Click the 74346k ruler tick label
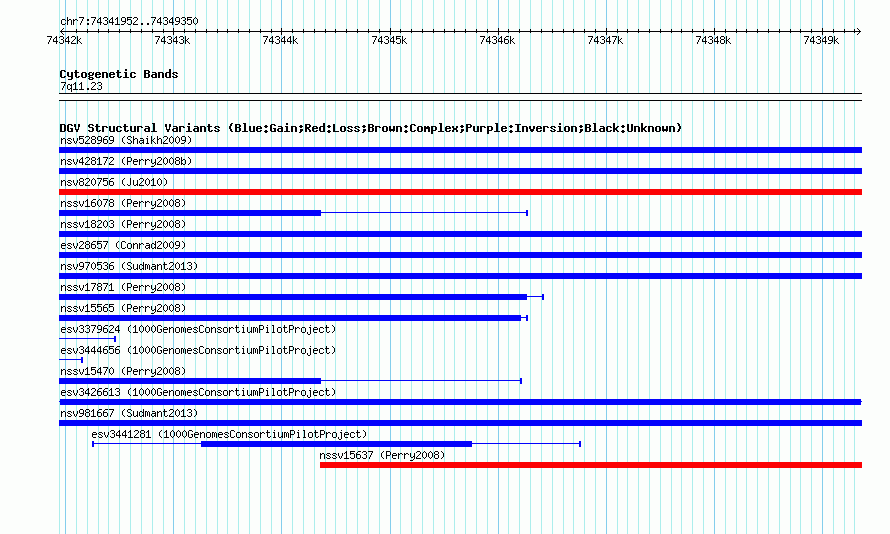The height and width of the screenshot is (534, 890). (x=497, y=40)
